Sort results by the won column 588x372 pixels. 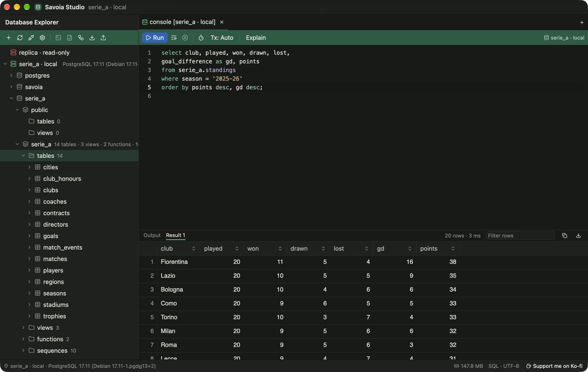(x=265, y=248)
